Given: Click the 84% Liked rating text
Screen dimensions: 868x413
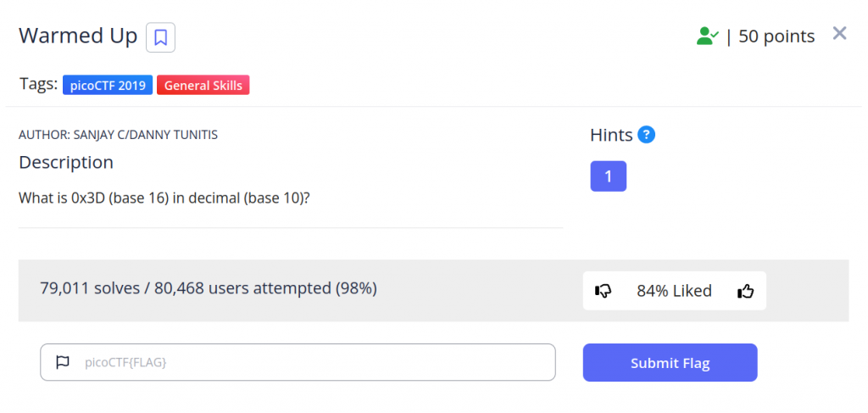Looking at the screenshot, I should coord(674,291).
